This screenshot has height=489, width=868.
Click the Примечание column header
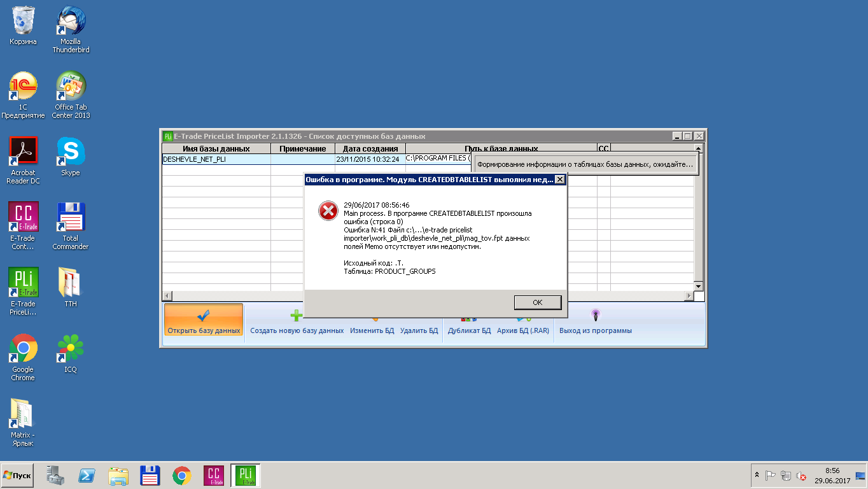[x=303, y=149]
